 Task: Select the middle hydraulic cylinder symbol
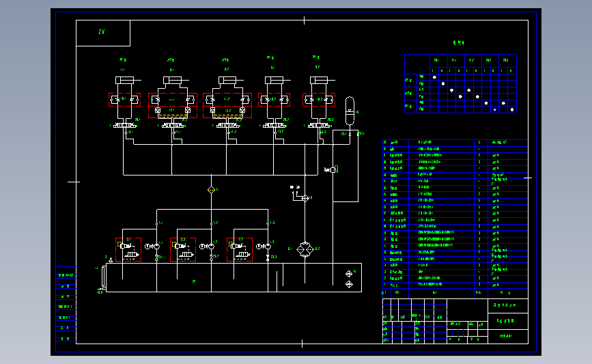pyautogui.click(x=231, y=80)
